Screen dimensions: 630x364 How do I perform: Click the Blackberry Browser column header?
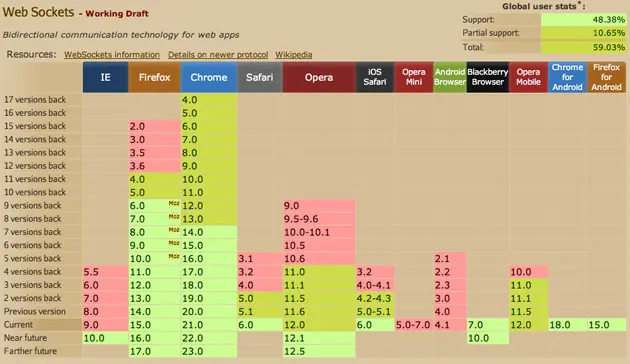(x=487, y=77)
